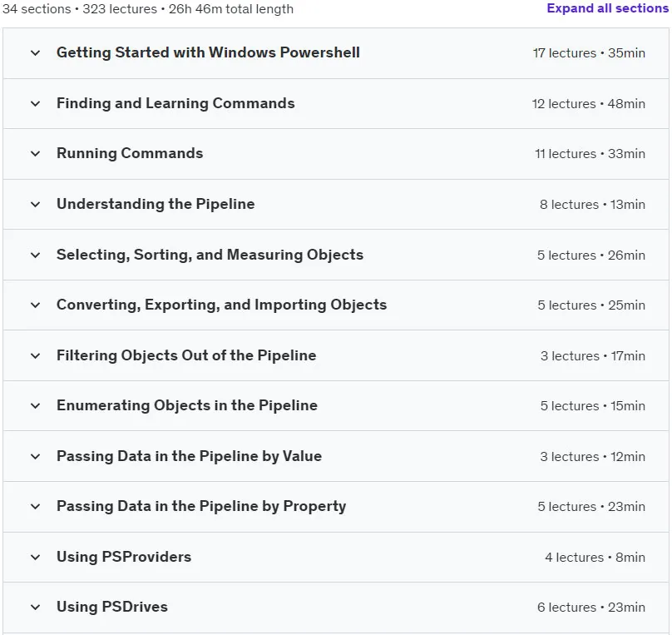Click the Understanding the Pipeline chevron icon
This screenshot has width=672, height=635.
pos(36,205)
